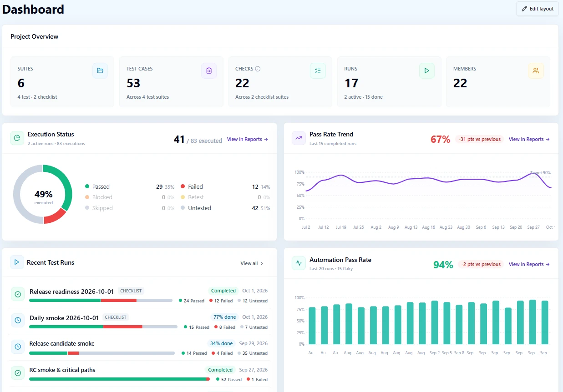Viewport: 563px width, 392px height.
Task: Click the Runs play icon
Action: click(x=427, y=70)
